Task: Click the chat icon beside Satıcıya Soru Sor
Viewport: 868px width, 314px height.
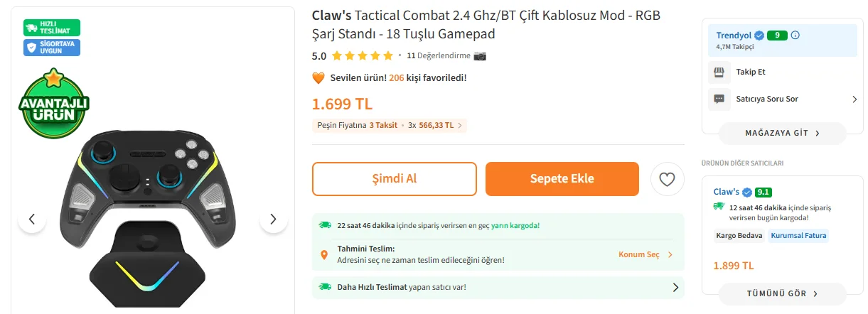Action: [719, 99]
